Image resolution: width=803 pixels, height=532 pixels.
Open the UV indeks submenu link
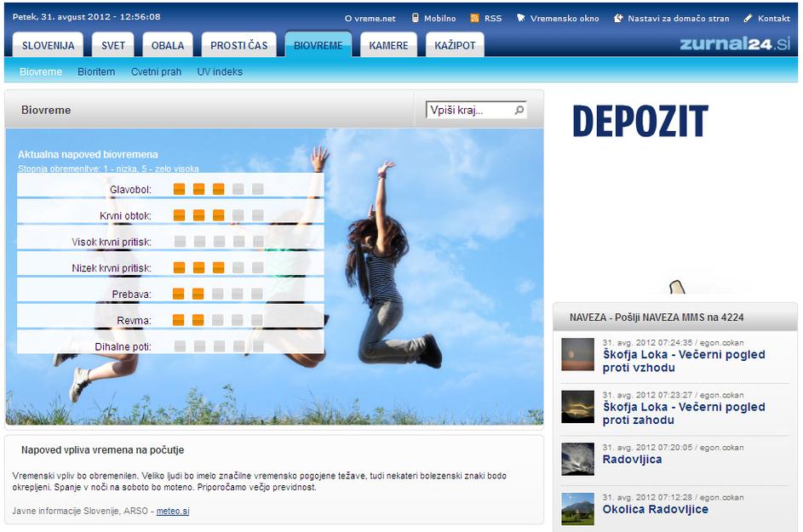(220, 72)
